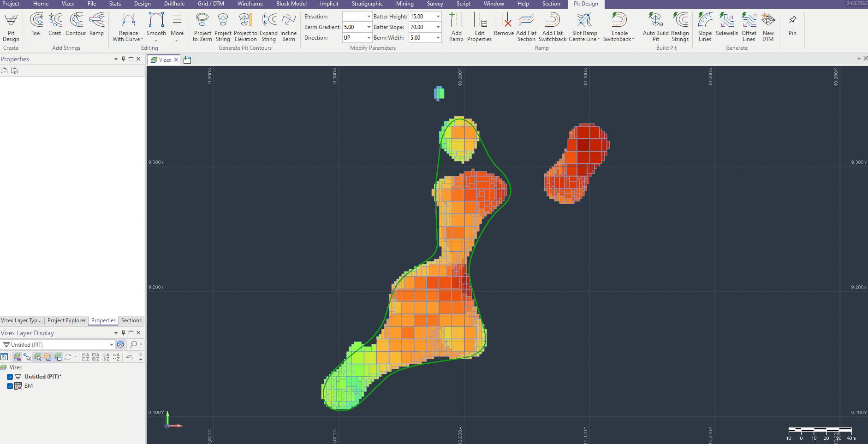Viewport: 868px width, 444px height.
Task: Open More editing options
Action: (177, 27)
